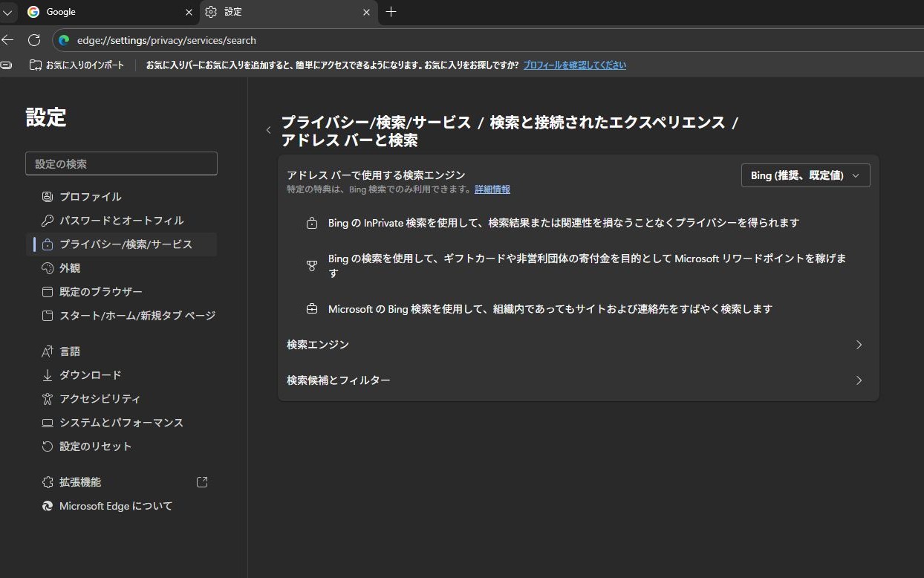Click the reset settings (設定のリセット) icon
The image size is (924, 578).
coord(48,447)
